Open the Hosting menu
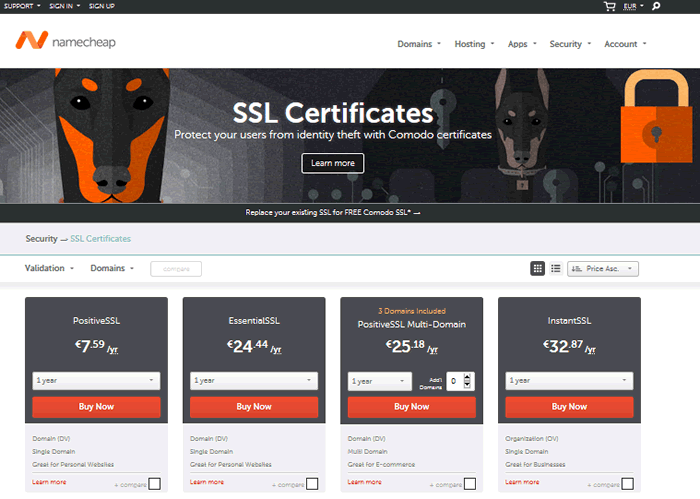 474,44
